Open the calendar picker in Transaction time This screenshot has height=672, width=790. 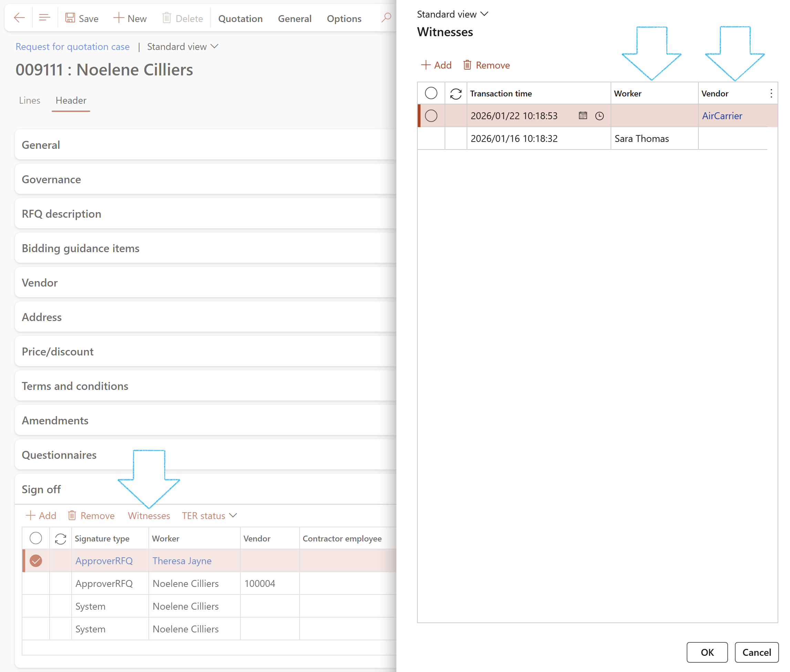[x=582, y=116]
